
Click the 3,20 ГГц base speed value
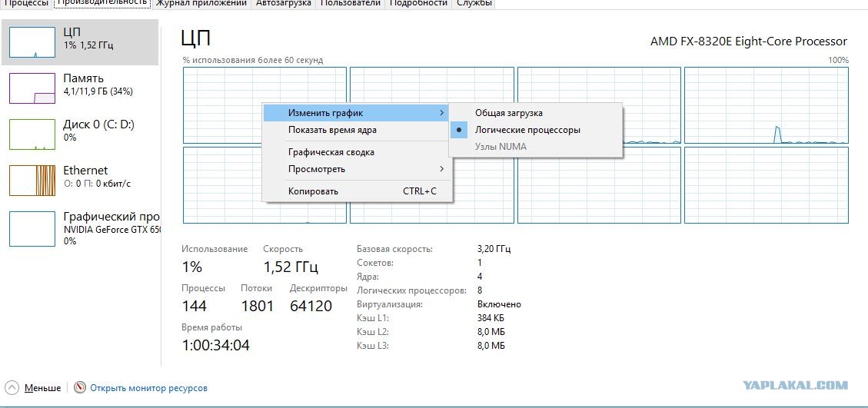(494, 249)
